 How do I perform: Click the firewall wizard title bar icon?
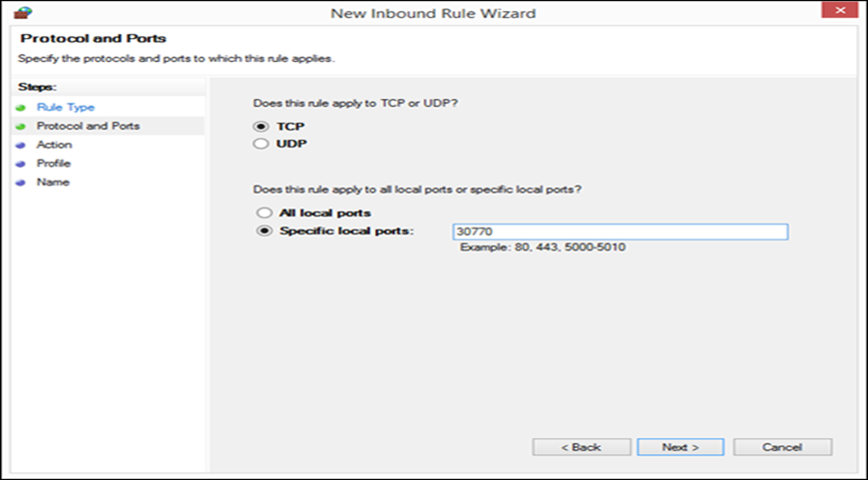point(23,13)
